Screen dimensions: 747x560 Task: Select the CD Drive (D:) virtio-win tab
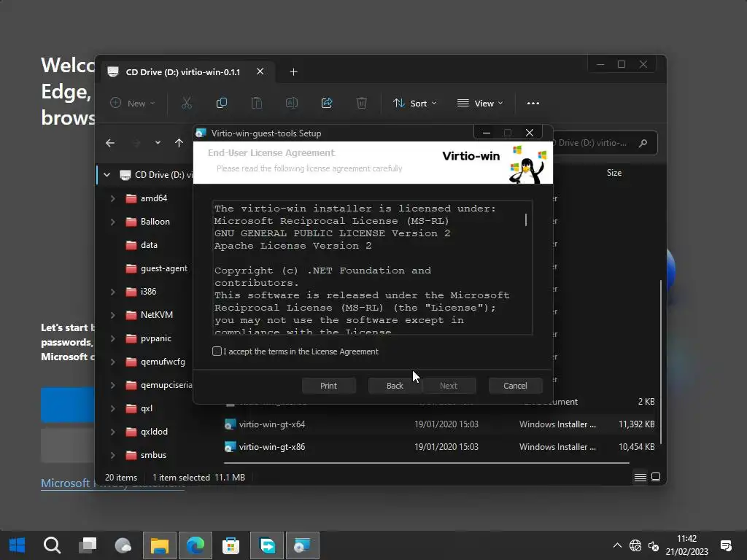pos(183,72)
